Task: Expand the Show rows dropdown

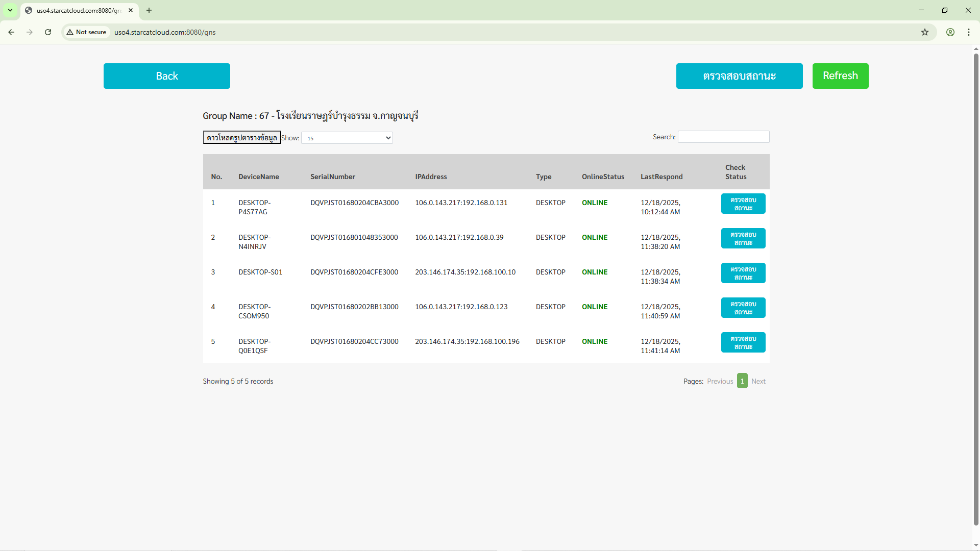Action: tap(347, 138)
